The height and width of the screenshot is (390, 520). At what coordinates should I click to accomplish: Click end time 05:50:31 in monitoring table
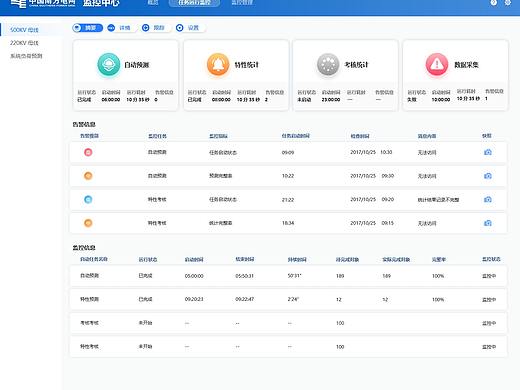click(244, 276)
